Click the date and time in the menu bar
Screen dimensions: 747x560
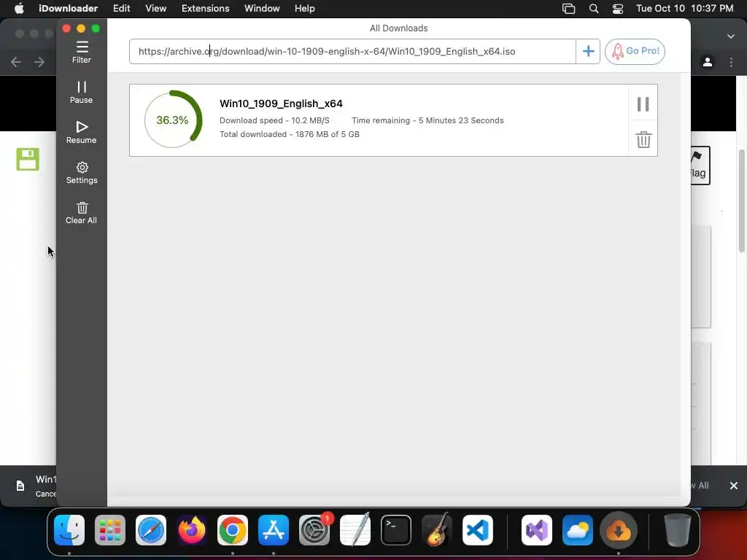click(684, 9)
